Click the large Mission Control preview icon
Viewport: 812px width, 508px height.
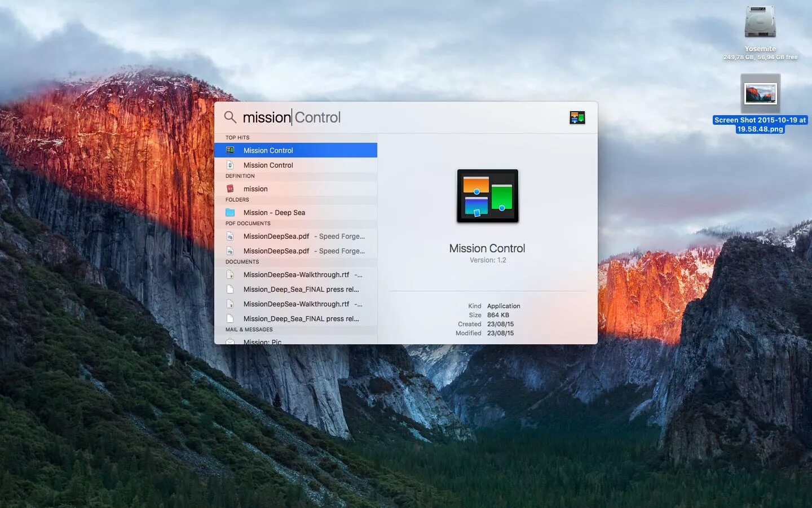pos(488,196)
